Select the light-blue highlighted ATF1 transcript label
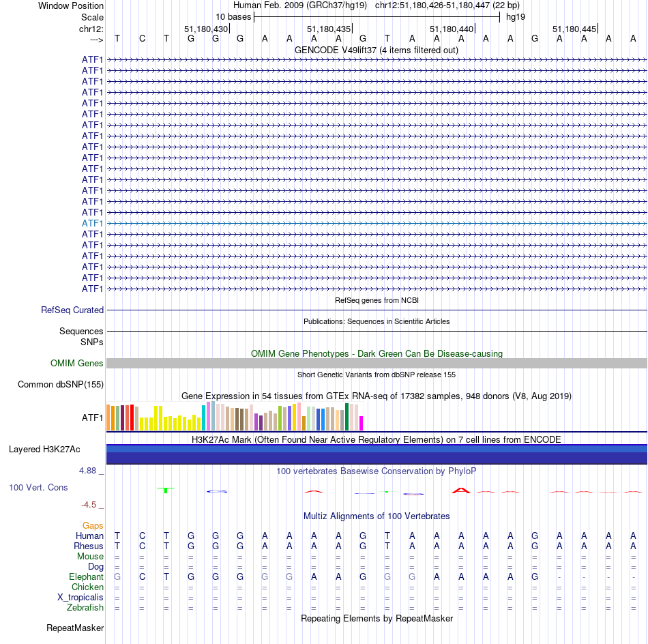Image resolution: width=648 pixels, height=644 pixels. (x=92, y=223)
